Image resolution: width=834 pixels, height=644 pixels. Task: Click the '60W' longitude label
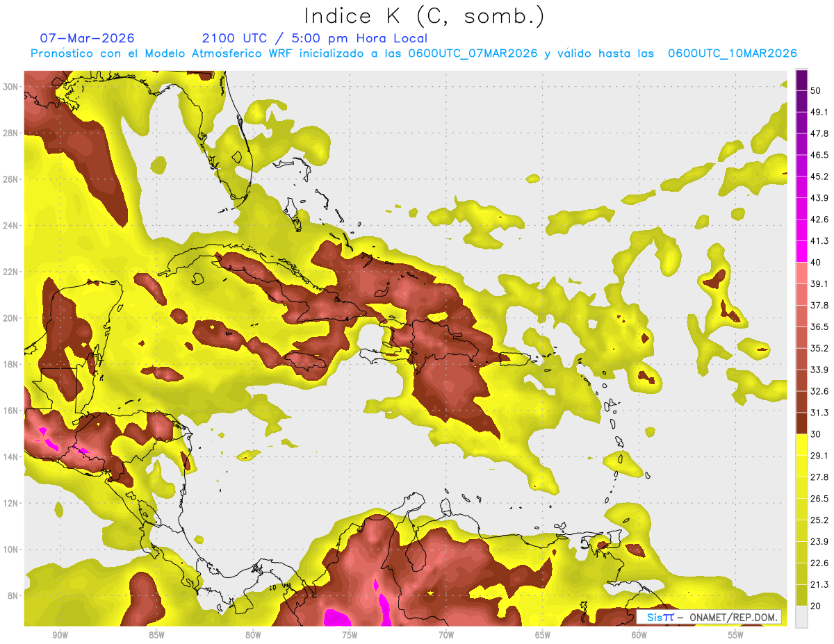(x=639, y=635)
